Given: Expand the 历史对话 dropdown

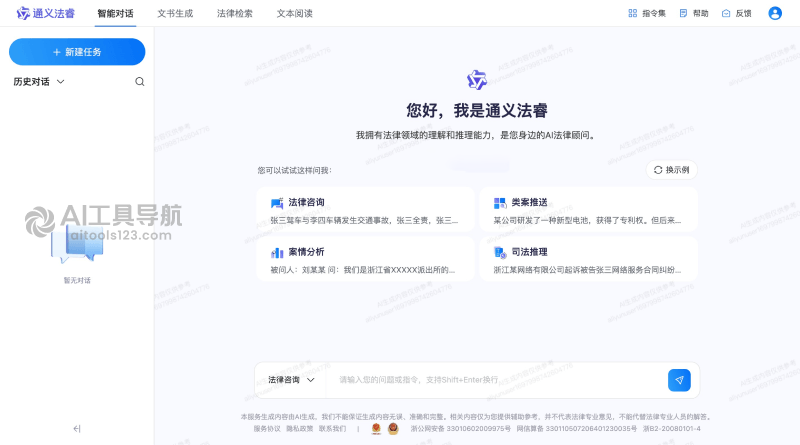Looking at the screenshot, I should [39, 82].
